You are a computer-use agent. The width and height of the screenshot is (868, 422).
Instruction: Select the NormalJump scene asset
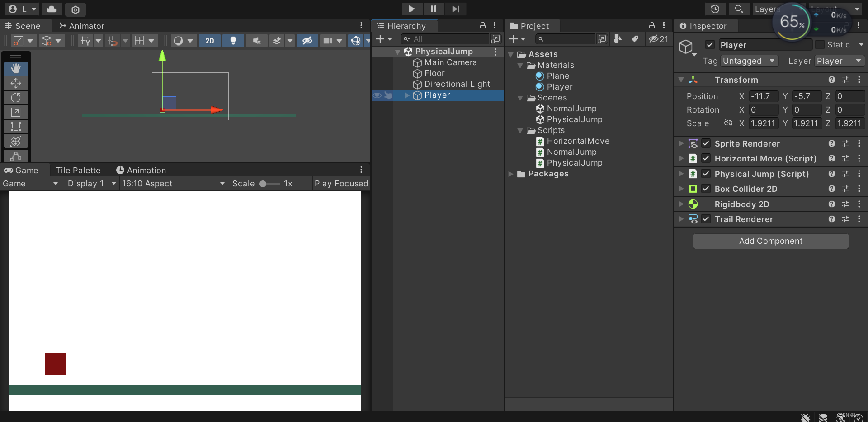[x=566, y=109]
